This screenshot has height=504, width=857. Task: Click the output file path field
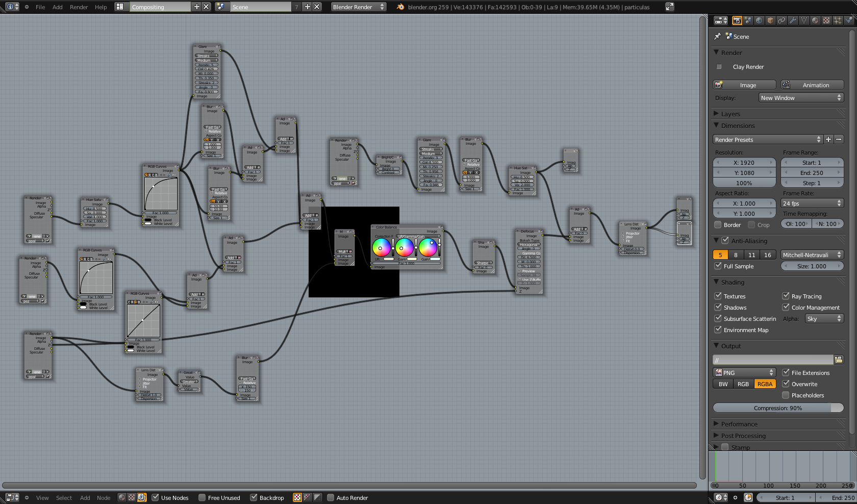pos(773,360)
